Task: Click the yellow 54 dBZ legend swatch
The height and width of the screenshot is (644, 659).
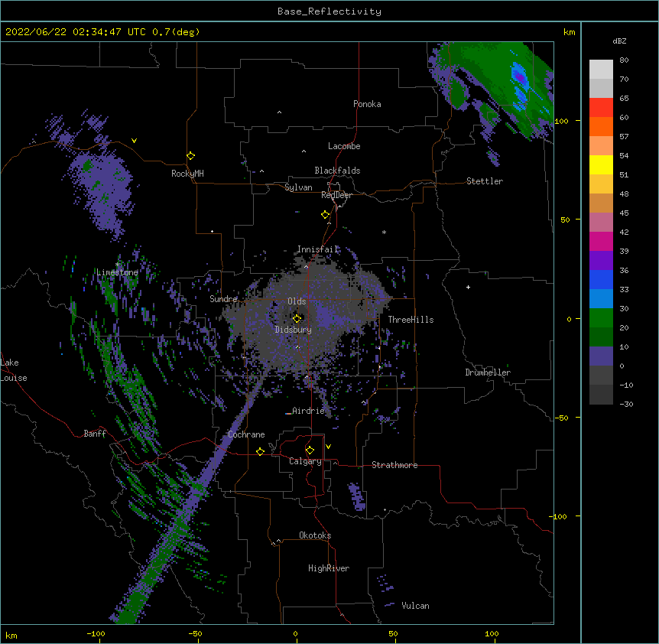Action: 601,164
